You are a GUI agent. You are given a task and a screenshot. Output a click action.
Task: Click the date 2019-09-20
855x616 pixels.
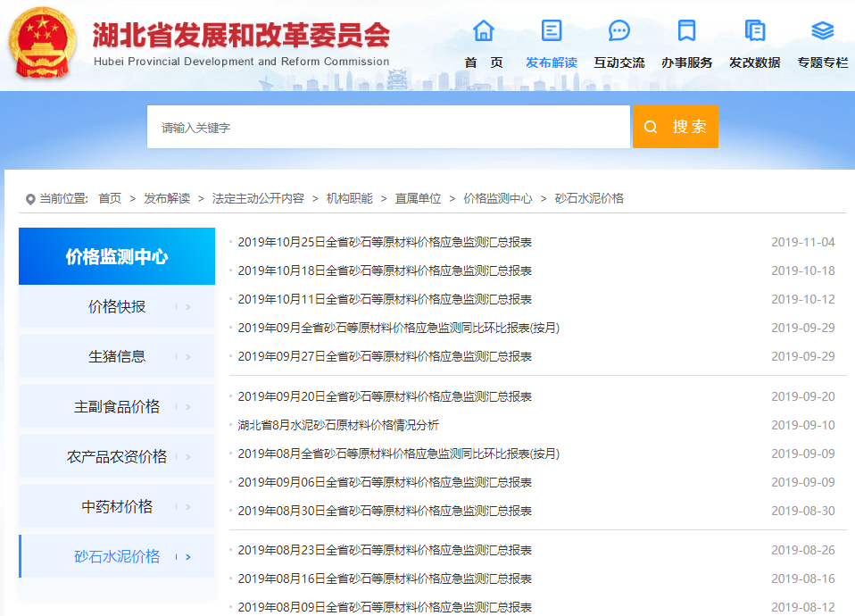[x=803, y=396]
